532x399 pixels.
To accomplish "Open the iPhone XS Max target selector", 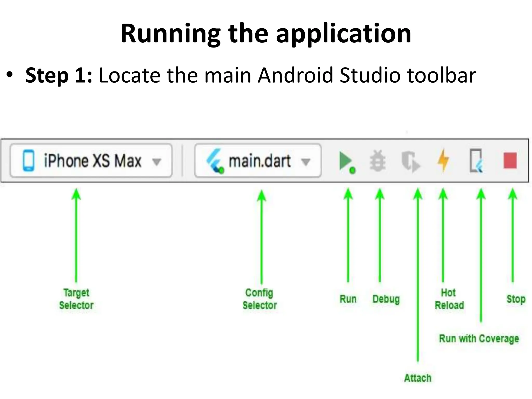I will pos(91,161).
